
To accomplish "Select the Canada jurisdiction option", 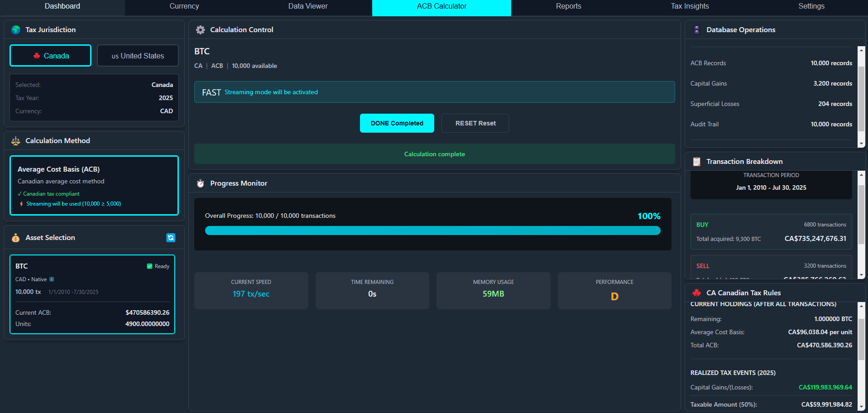I will coord(50,55).
